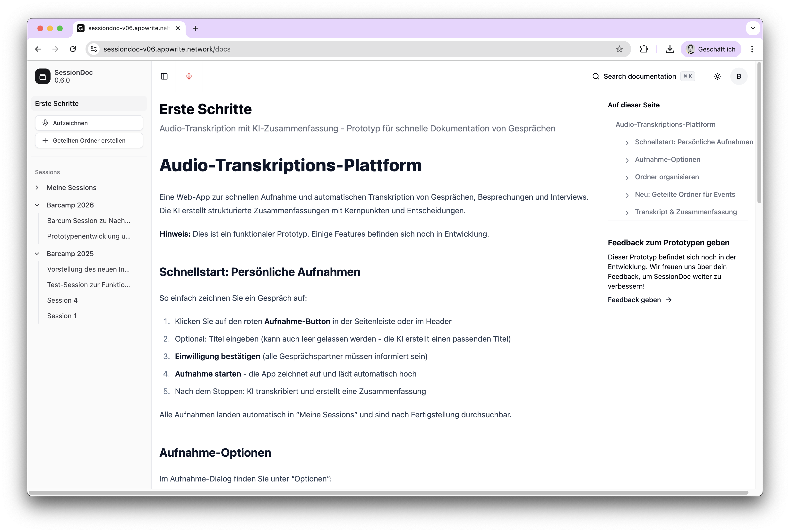The width and height of the screenshot is (790, 532).
Task: Click the red microphone icon in the header
Action: click(189, 76)
